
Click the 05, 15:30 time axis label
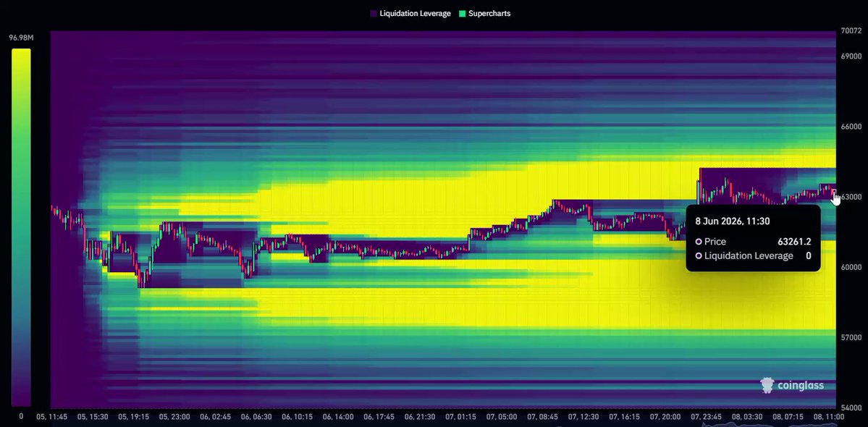click(x=93, y=416)
